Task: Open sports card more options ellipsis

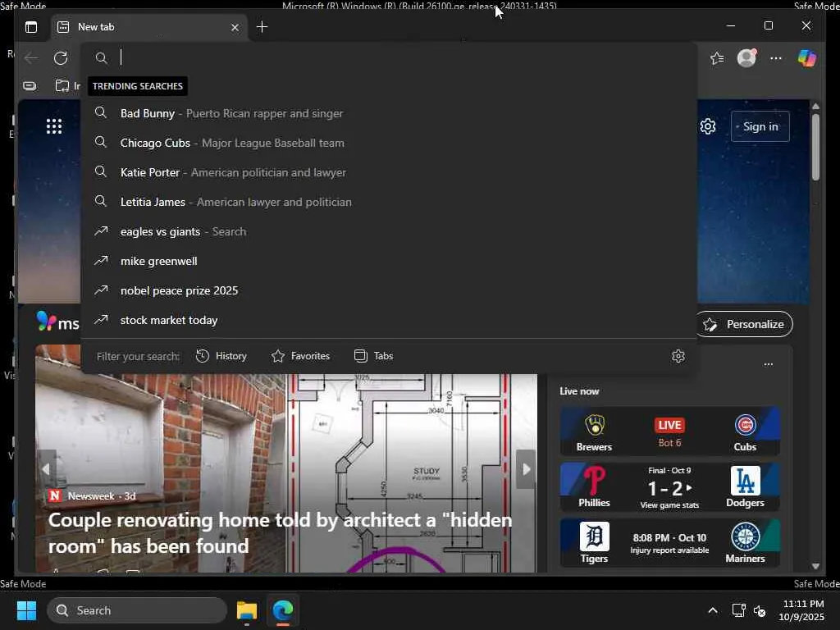Action: 768,364
